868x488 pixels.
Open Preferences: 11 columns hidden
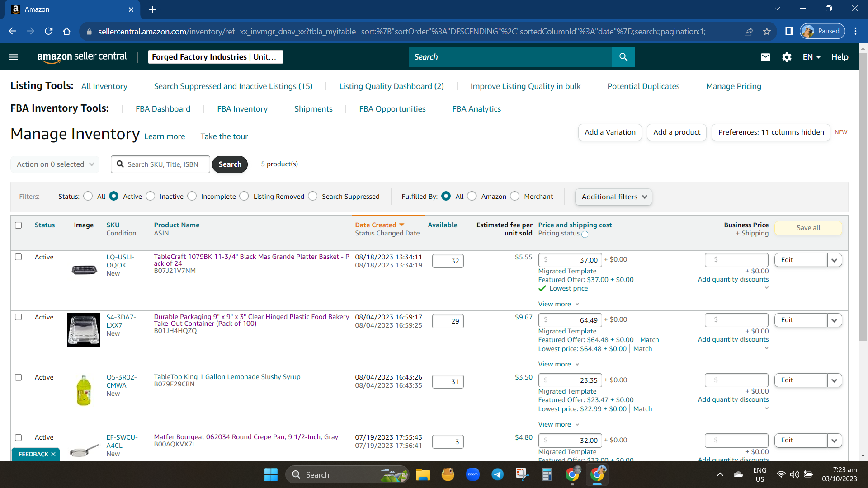pyautogui.click(x=771, y=132)
